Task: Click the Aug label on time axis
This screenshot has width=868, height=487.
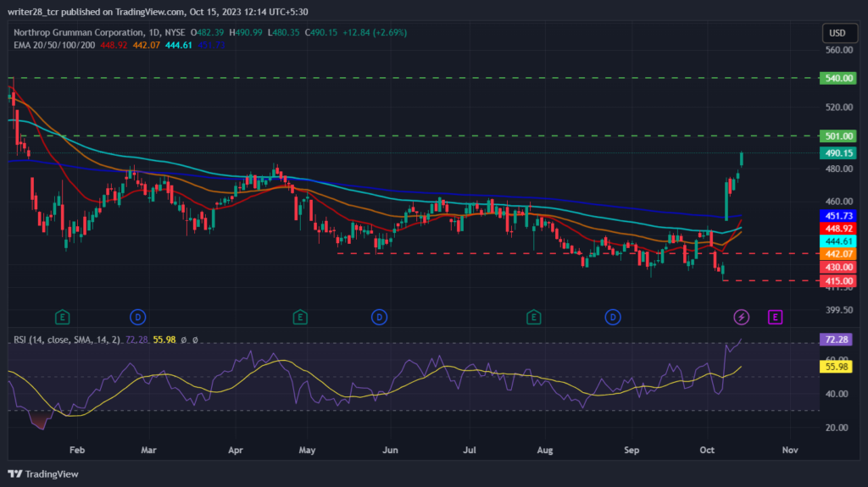Action: coord(545,450)
